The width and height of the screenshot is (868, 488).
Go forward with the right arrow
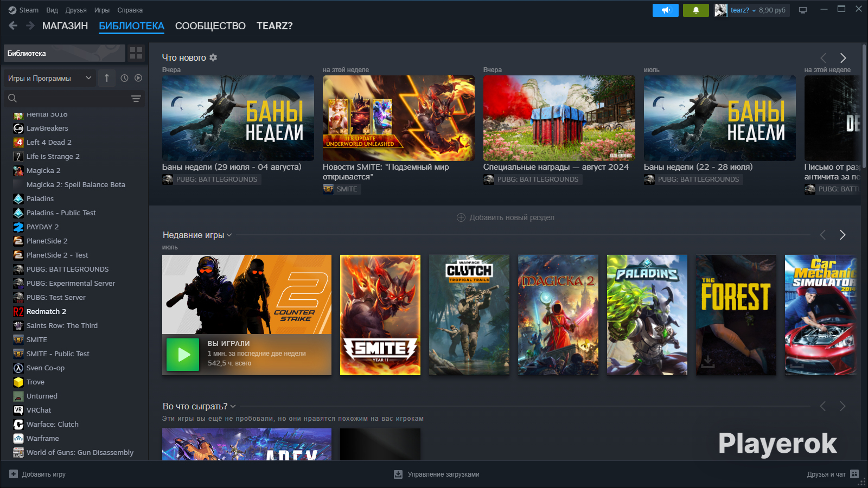(30, 25)
